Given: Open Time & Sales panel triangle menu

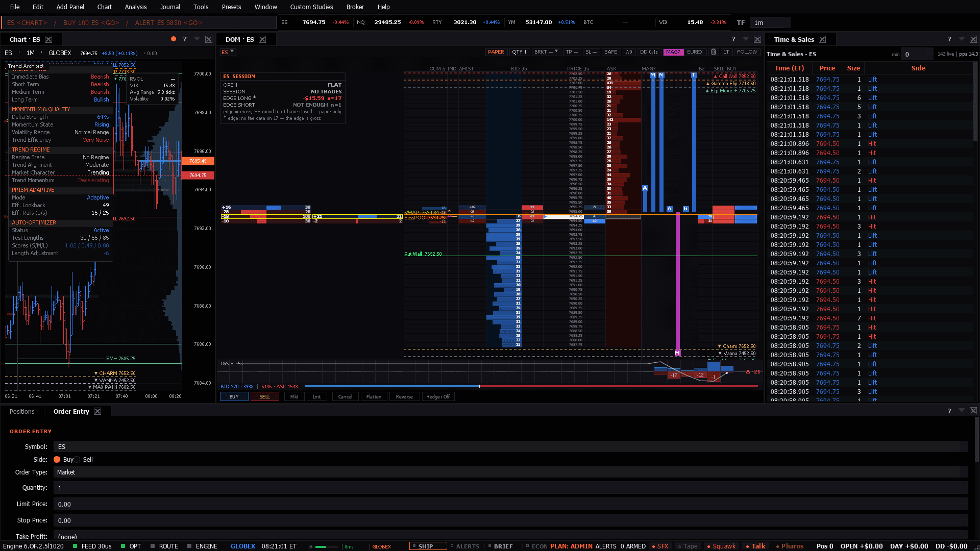Looking at the screenshot, I should 962,39.
